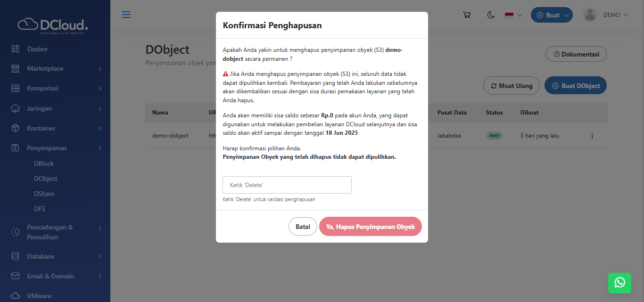Toggle dark mode moon icon

[x=491, y=15]
